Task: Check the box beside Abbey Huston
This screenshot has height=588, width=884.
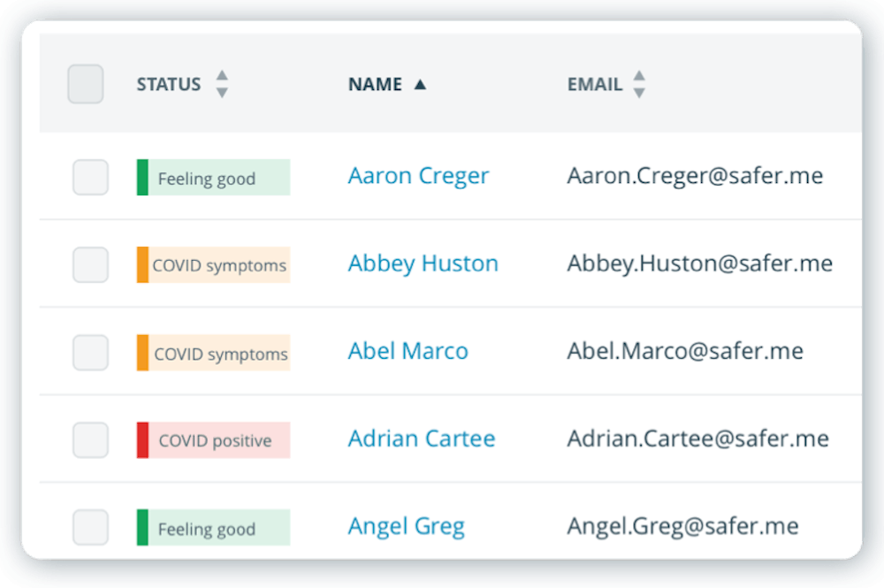Action: point(90,264)
